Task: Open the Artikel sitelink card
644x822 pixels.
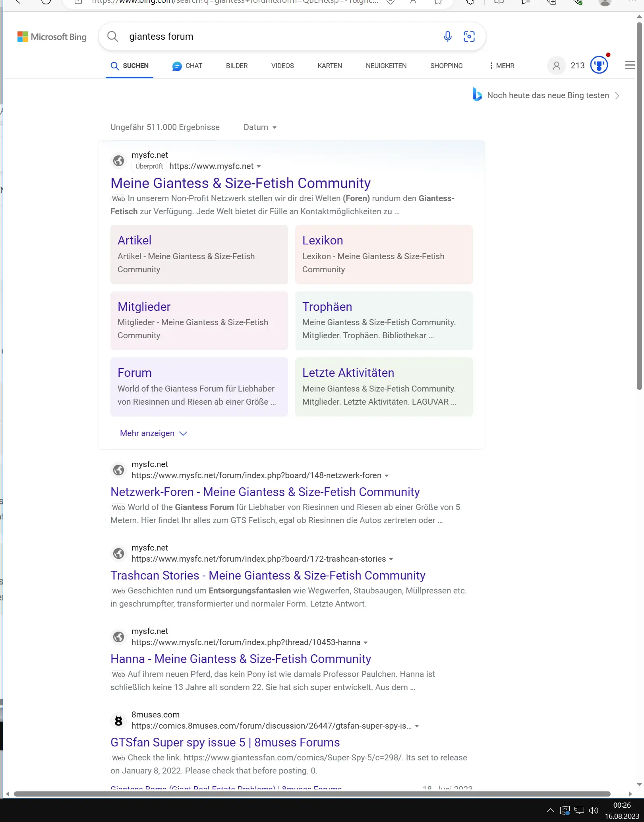Action: tap(199, 254)
